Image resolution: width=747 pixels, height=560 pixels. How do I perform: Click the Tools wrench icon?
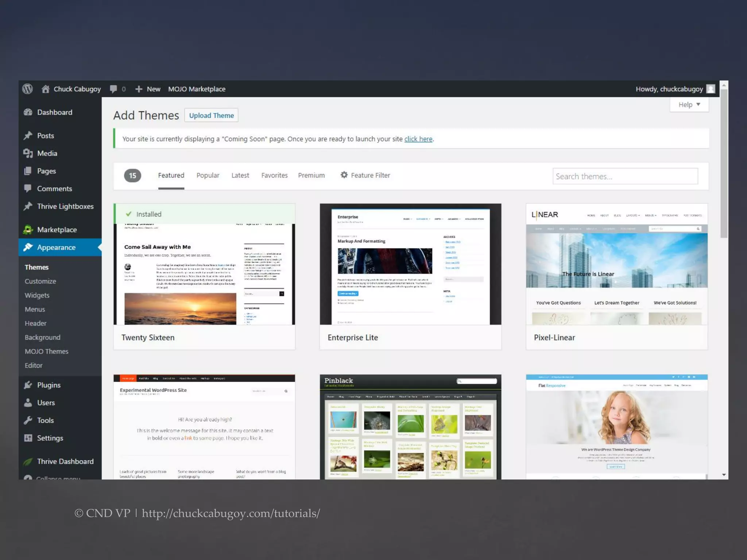click(x=28, y=420)
